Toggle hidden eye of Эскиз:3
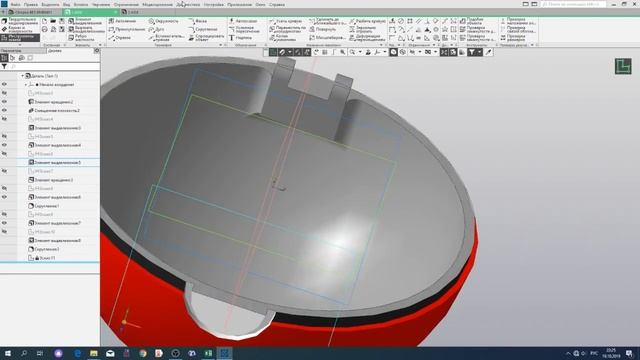640x360 pixels. click(4, 93)
